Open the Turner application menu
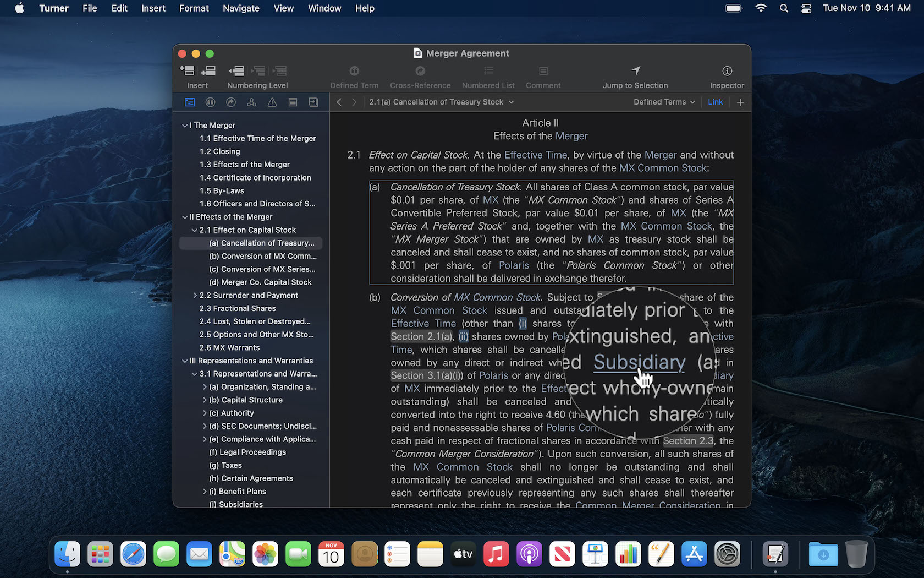This screenshot has width=924, height=578. click(x=54, y=8)
